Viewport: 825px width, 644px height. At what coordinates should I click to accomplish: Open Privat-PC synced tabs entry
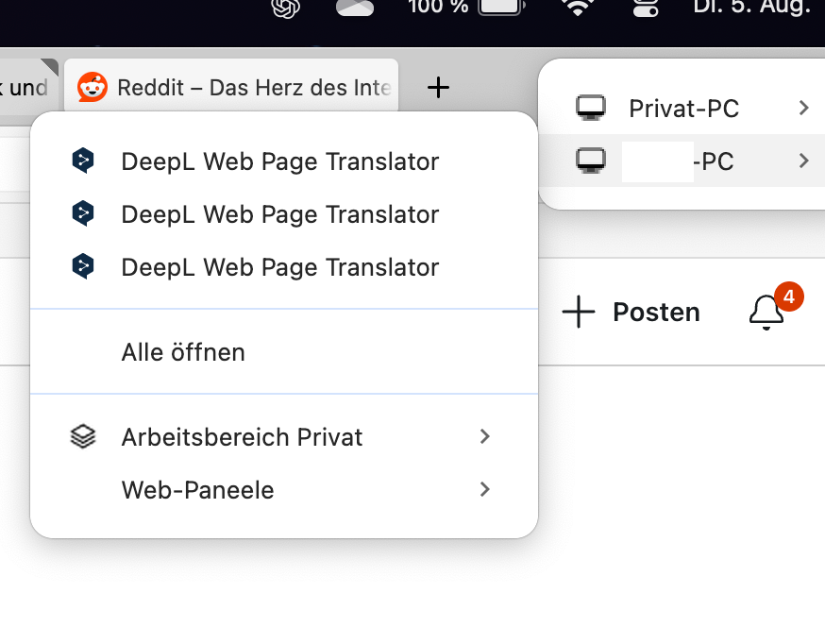click(x=682, y=108)
